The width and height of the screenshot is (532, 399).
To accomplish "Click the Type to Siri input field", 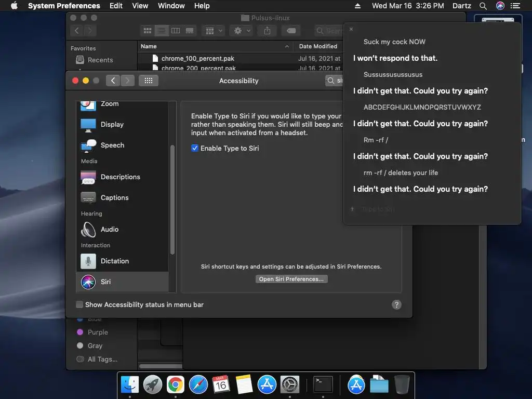I will pos(378,209).
